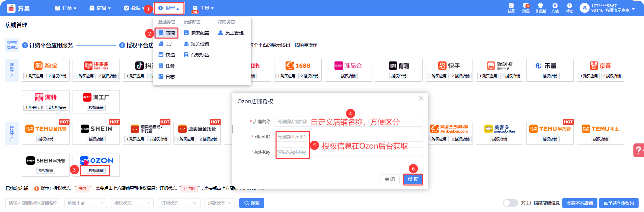This screenshot has height=212, width=644.
Task: Click 面单共享授权码 button
Action: [x=619, y=203]
